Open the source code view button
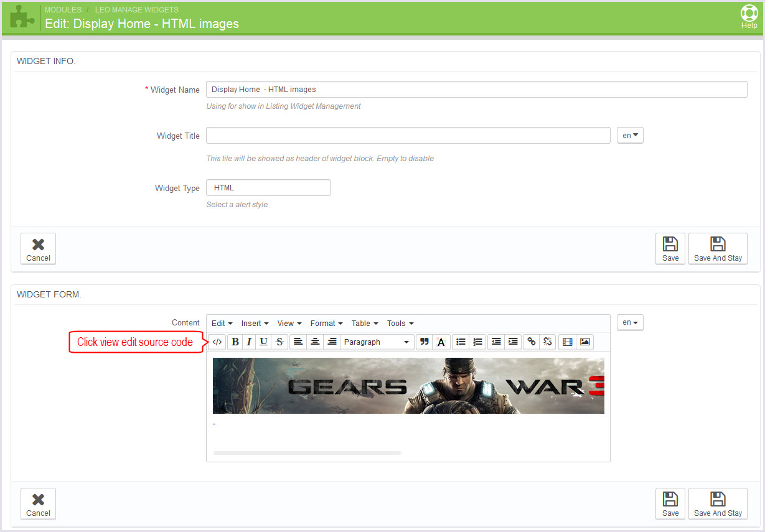This screenshot has height=532, width=765. pyautogui.click(x=217, y=342)
